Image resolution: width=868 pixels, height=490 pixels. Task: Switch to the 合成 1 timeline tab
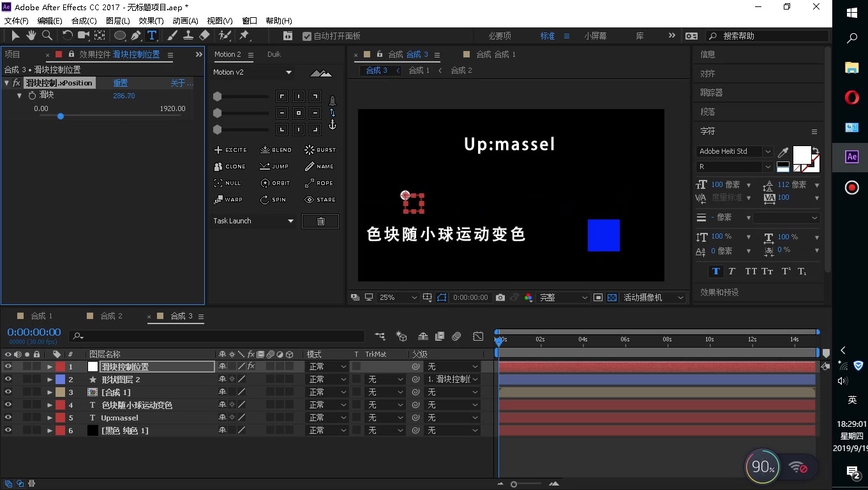[40, 315]
